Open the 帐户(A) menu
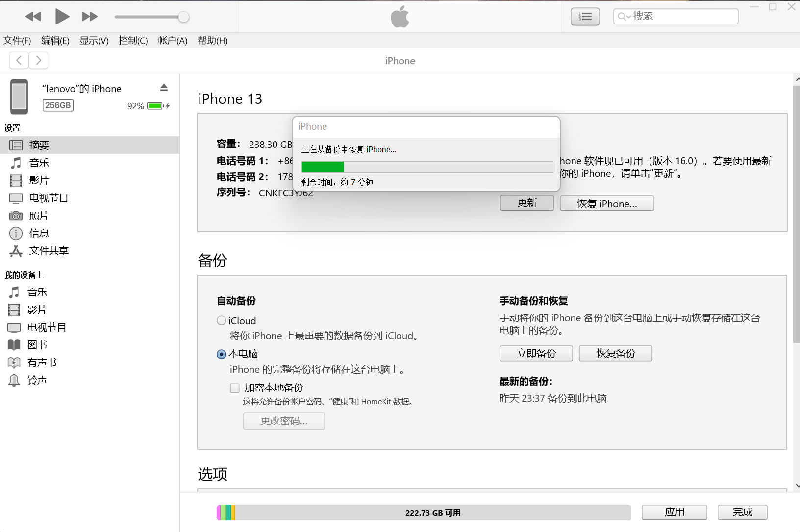This screenshot has width=800, height=532. tap(173, 41)
